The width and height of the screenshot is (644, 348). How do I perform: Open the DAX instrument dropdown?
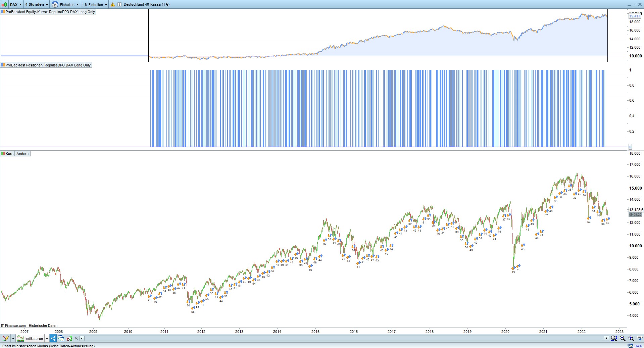coord(16,4)
